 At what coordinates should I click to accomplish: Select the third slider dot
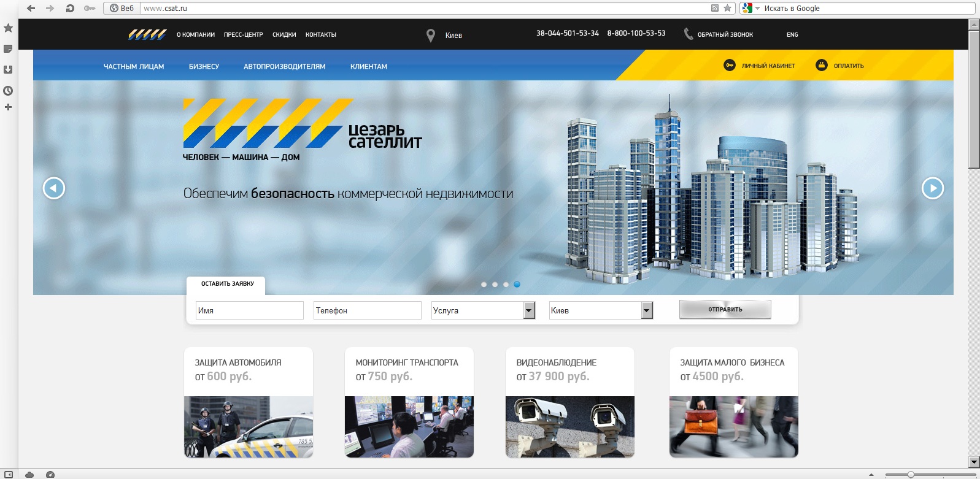pyautogui.click(x=506, y=285)
